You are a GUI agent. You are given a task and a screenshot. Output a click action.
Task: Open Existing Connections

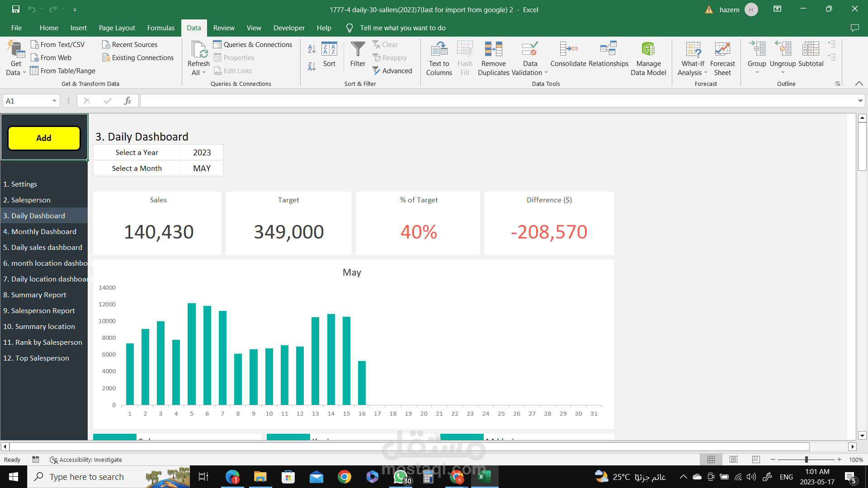(138, 57)
